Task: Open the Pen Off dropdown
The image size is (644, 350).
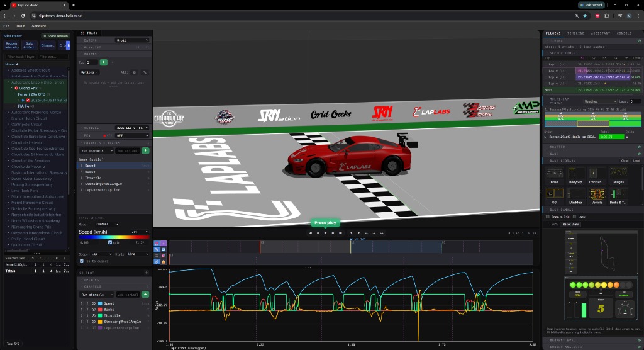Action: [132, 135]
